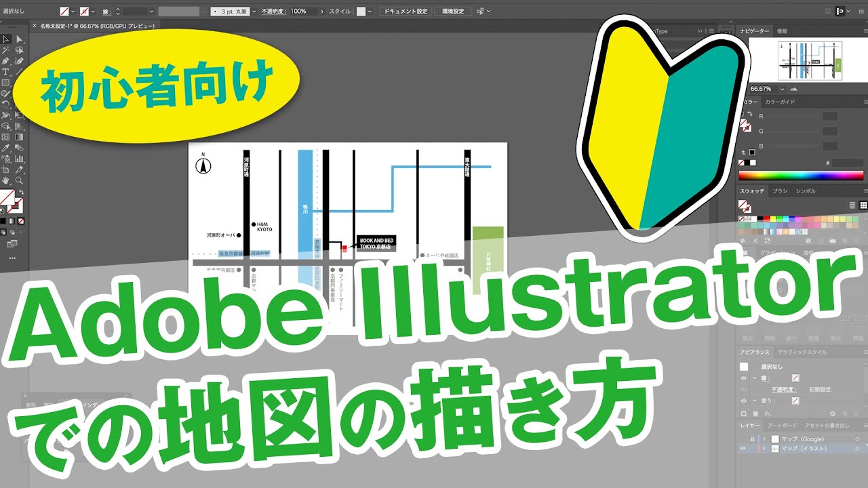Select the Shape Builder tool

point(6,126)
